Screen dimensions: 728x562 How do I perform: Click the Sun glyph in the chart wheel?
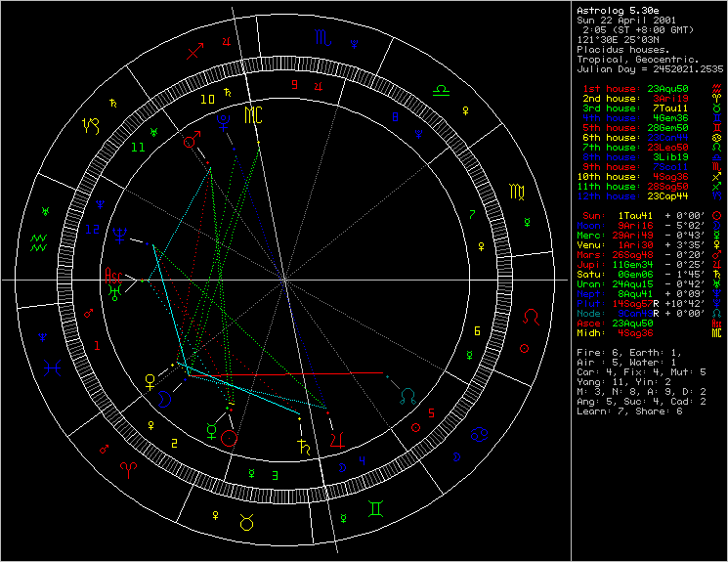point(229,439)
